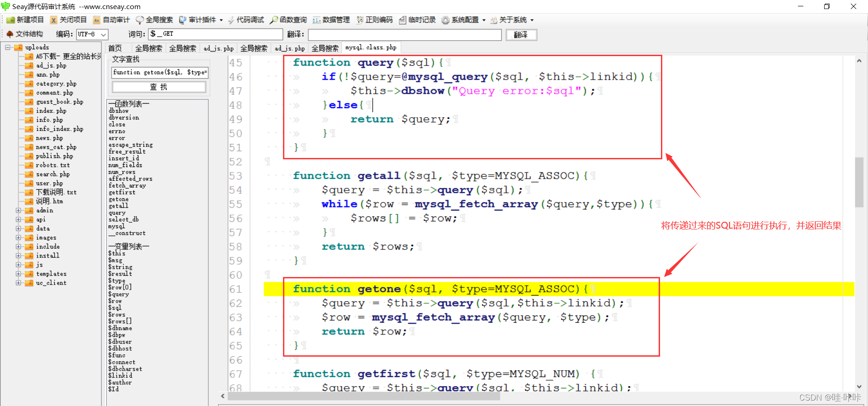Select the install folder icon
Viewport: 868px width, 406px height.
[29, 256]
